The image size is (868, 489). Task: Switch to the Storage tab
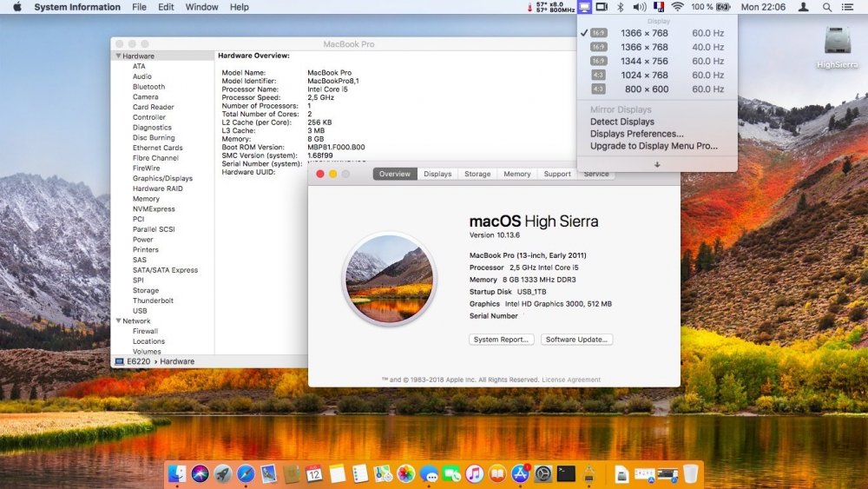click(477, 174)
